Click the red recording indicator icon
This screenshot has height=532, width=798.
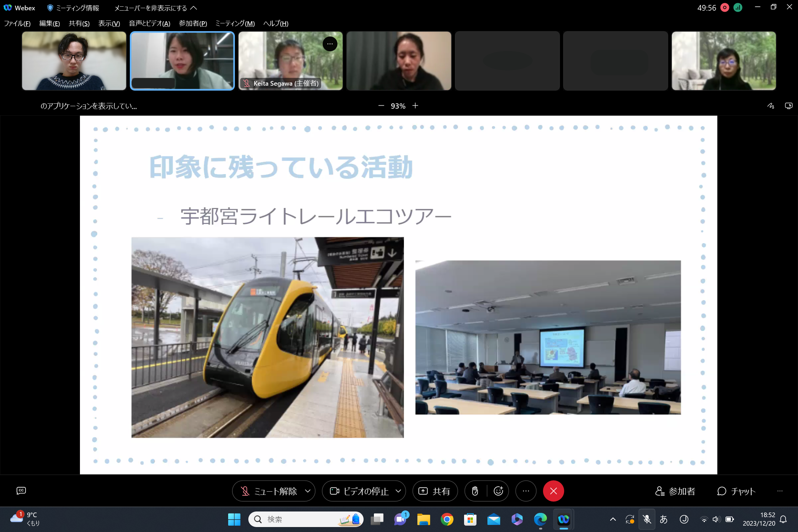pyautogui.click(x=724, y=8)
